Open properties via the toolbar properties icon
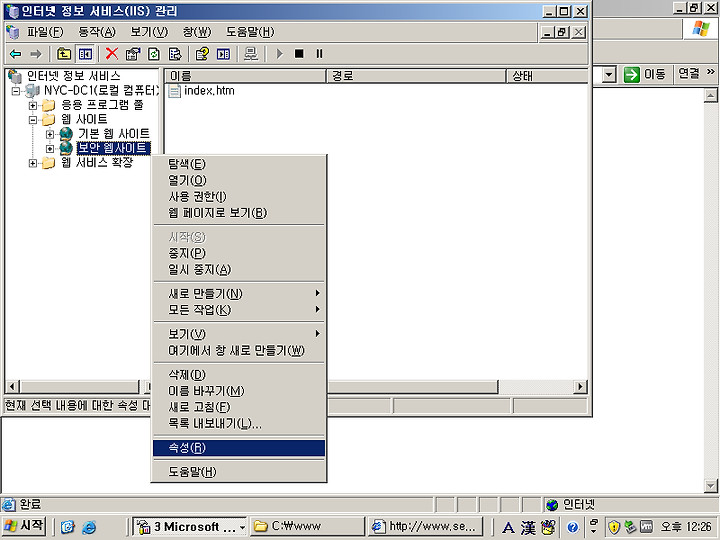This screenshot has width=720, height=540. [133, 54]
